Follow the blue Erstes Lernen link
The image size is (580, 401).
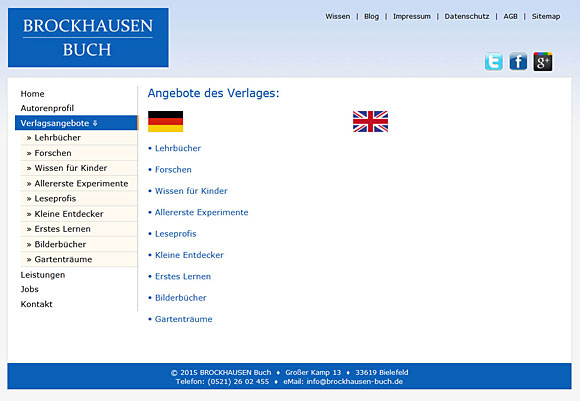[x=183, y=276]
